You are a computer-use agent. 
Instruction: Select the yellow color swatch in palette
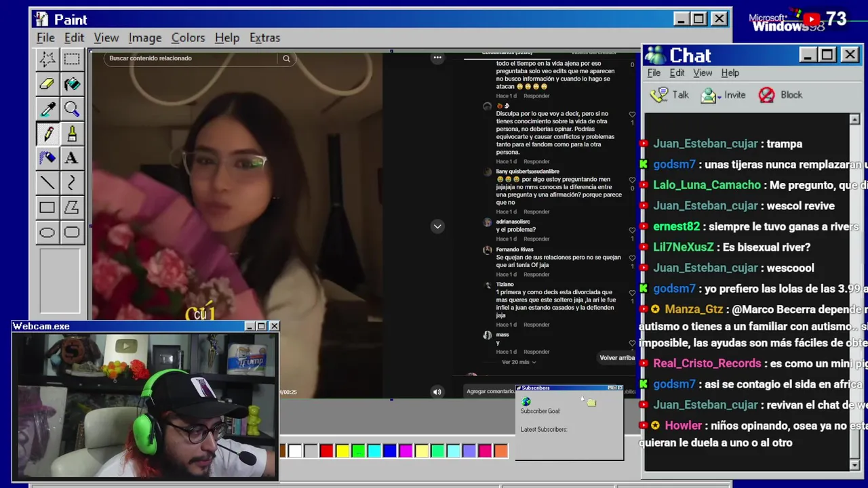[342, 451]
